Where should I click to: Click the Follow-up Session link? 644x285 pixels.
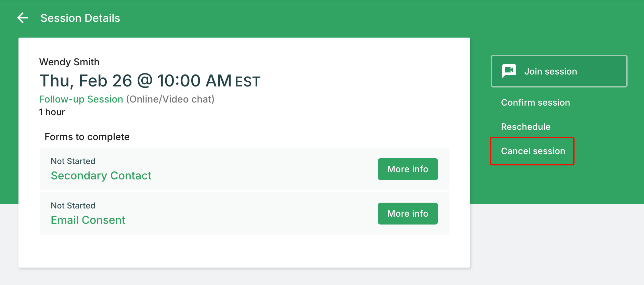coord(81,99)
